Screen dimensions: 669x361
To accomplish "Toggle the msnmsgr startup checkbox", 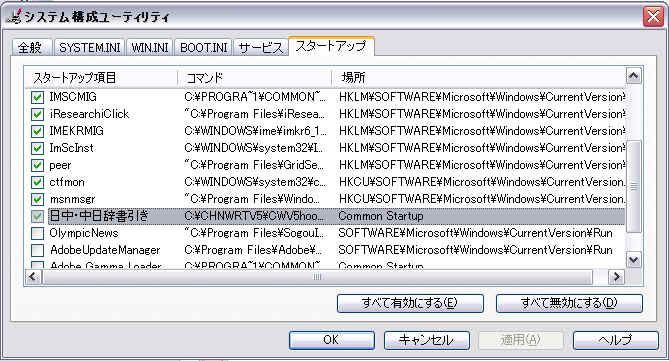I will 38,199.
